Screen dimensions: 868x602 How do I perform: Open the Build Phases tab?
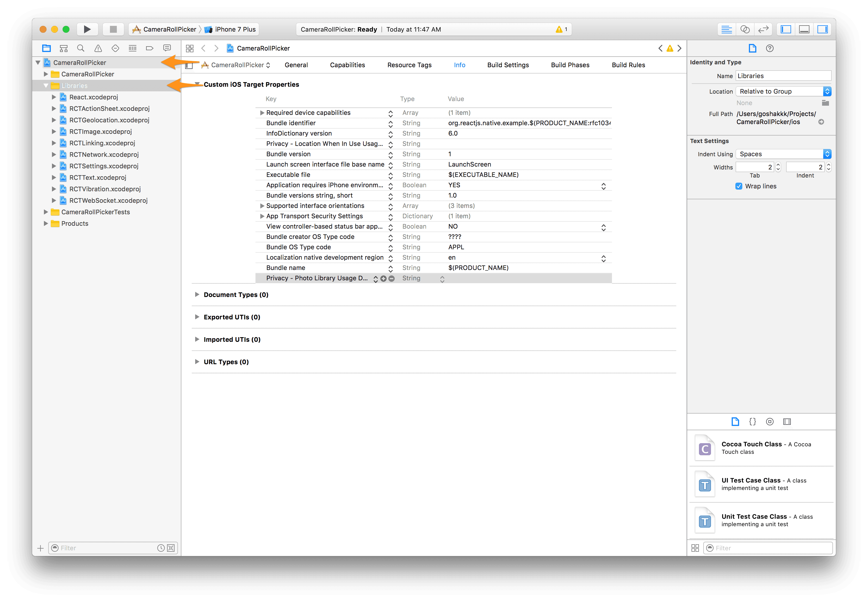pyautogui.click(x=570, y=65)
